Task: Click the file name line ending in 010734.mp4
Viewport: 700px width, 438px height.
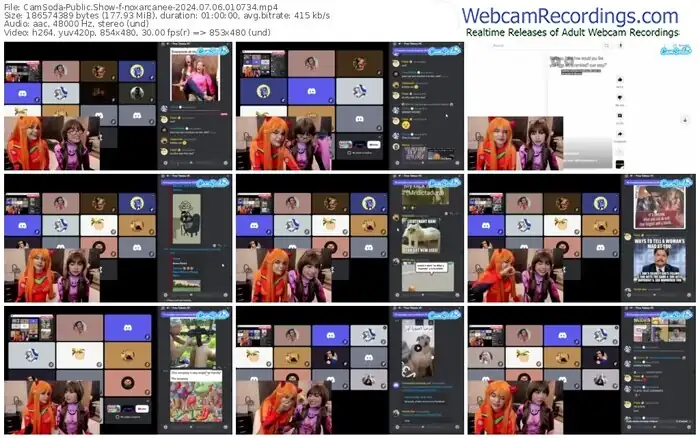Action: 141,7
